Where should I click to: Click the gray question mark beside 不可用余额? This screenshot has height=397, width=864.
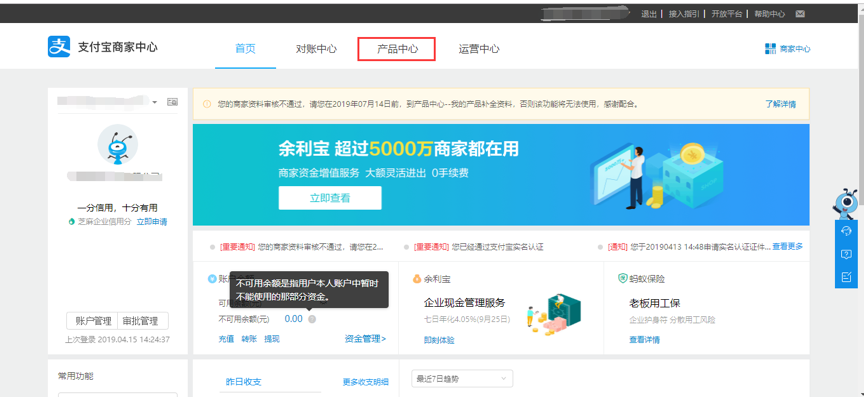(x=312, y=319)
